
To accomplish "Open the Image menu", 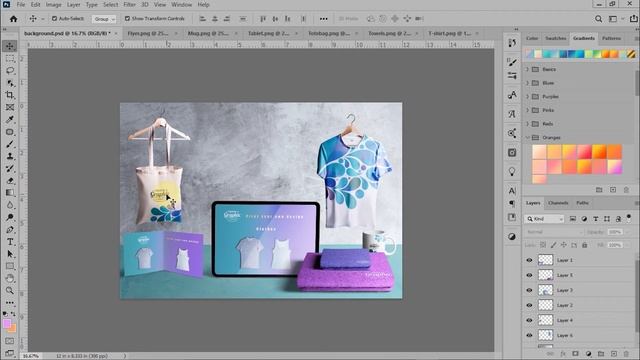I will [x=53, y=4].
